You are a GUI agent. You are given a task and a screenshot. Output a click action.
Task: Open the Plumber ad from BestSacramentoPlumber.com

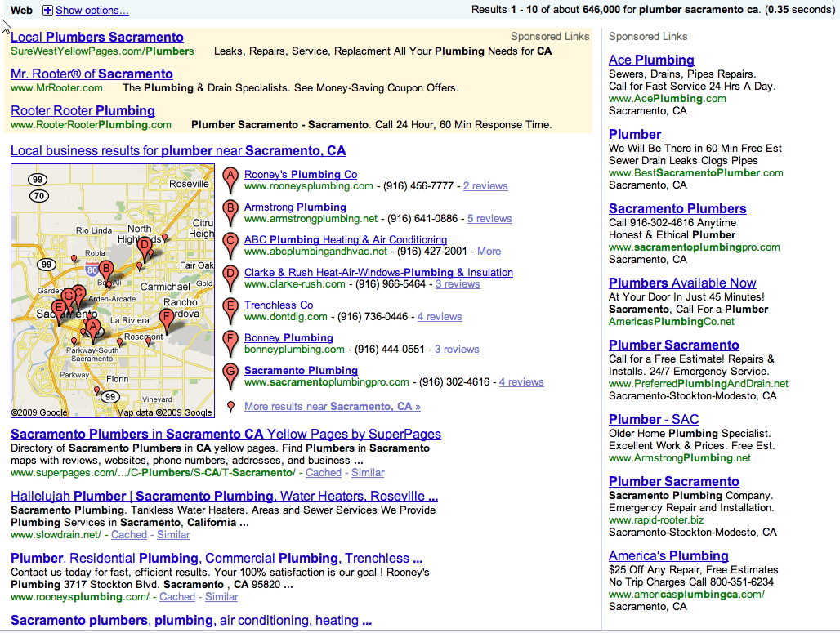635,135
